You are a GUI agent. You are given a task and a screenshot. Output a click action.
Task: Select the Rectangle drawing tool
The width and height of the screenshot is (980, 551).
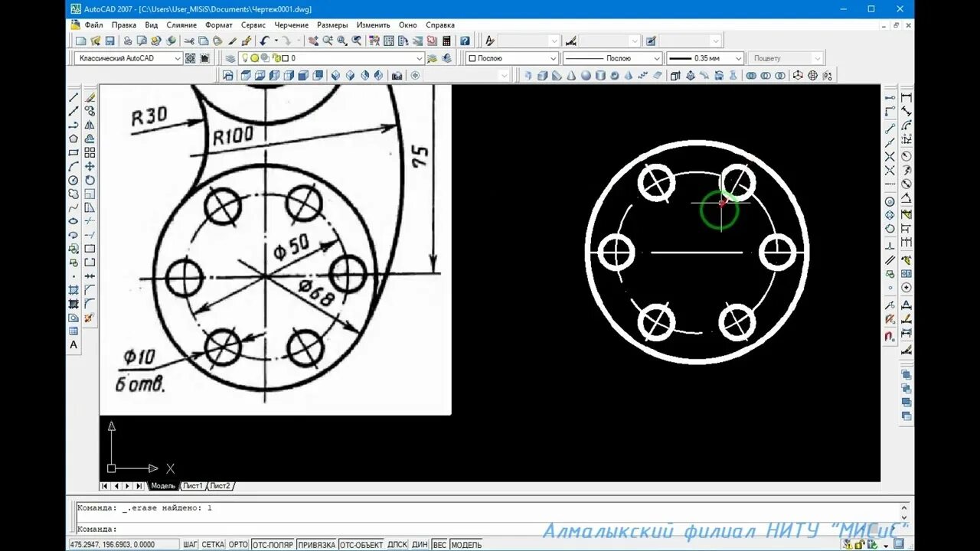click(x=73, y=152)
